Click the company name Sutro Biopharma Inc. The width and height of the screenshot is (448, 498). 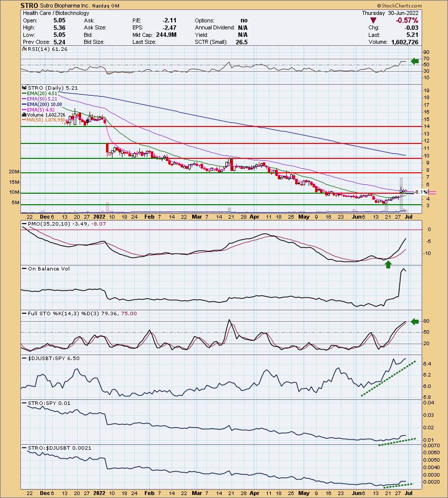click(x=65, y=5)
